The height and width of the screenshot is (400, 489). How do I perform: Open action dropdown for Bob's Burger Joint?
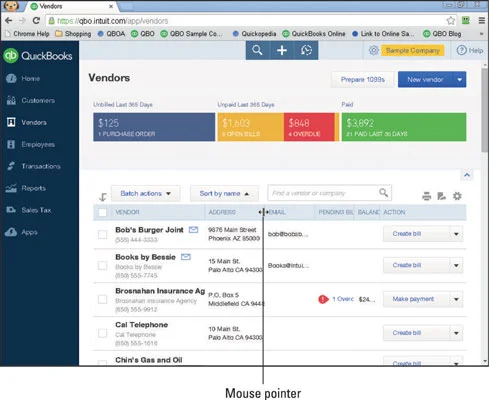456,234
